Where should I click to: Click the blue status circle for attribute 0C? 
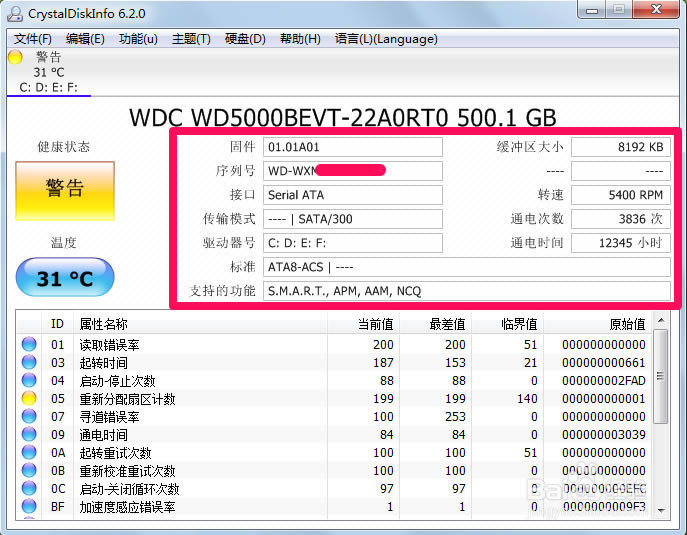click(29, 489)
